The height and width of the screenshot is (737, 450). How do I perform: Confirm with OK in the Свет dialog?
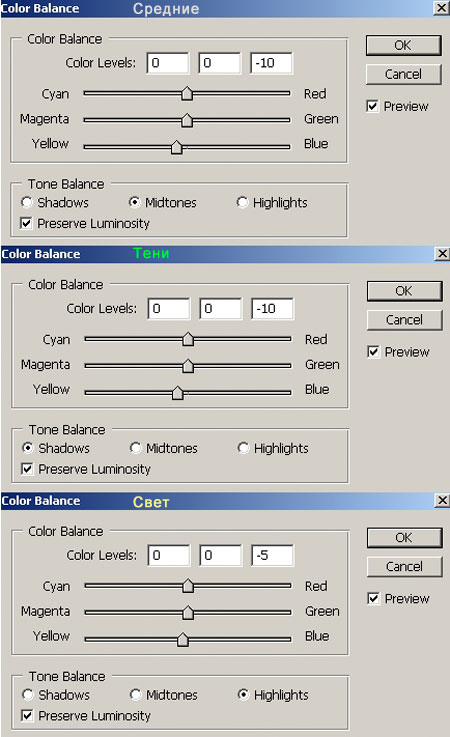coord(404,538)
